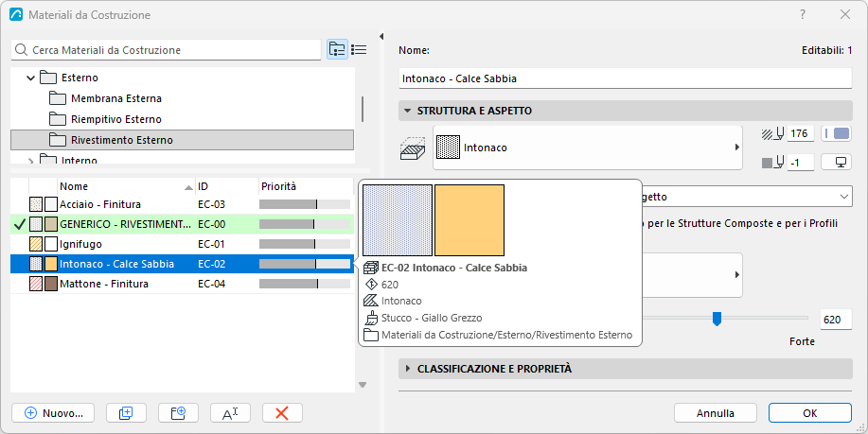Switch to flat list view
Image resolution: width=868 pixels, height=434 pixels.
click(x=359, y=50)
